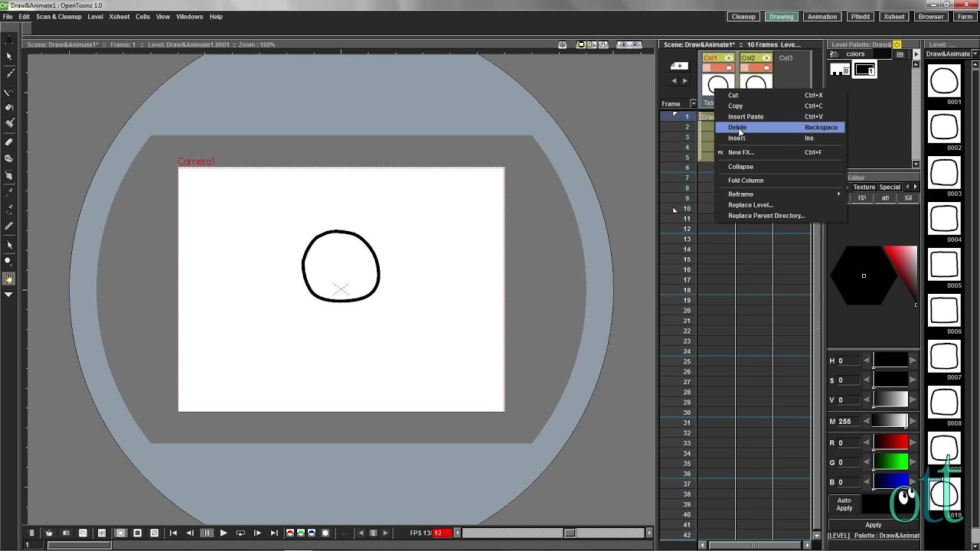
Task: Select the Fill bucket tool
Action: pyautogui.click(x=9, y=108)
